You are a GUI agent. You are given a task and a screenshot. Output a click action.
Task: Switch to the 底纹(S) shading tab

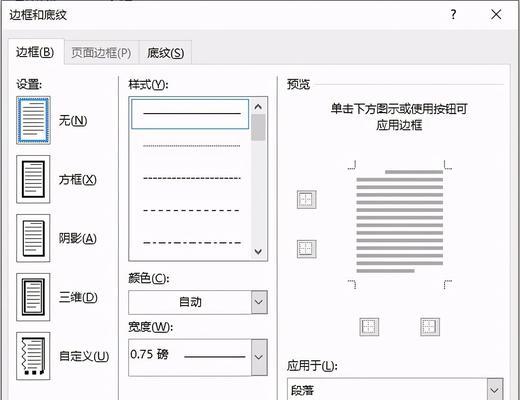165,52
